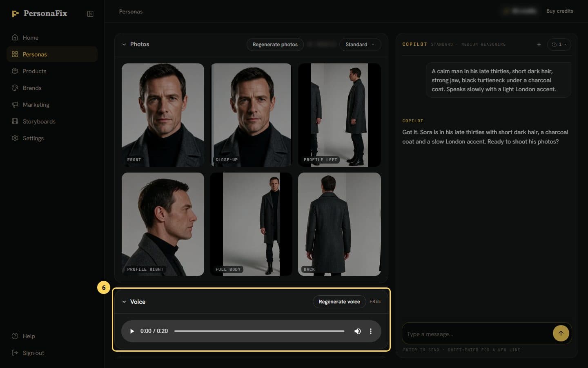Image resolution: width=588 pixels, height=368 pixels.
Task: Click the FREE label beside Regenerate voice
Action: pyautogui.click(x=375, y=302)
